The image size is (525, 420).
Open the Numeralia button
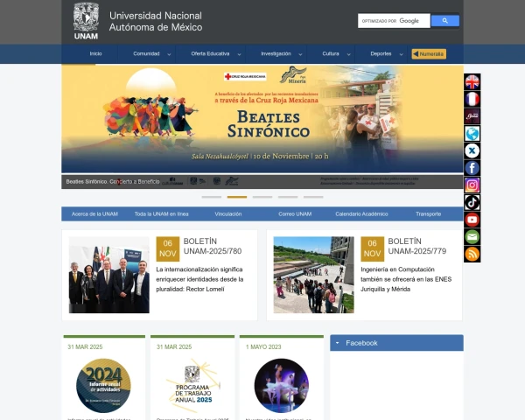(429, 54)
